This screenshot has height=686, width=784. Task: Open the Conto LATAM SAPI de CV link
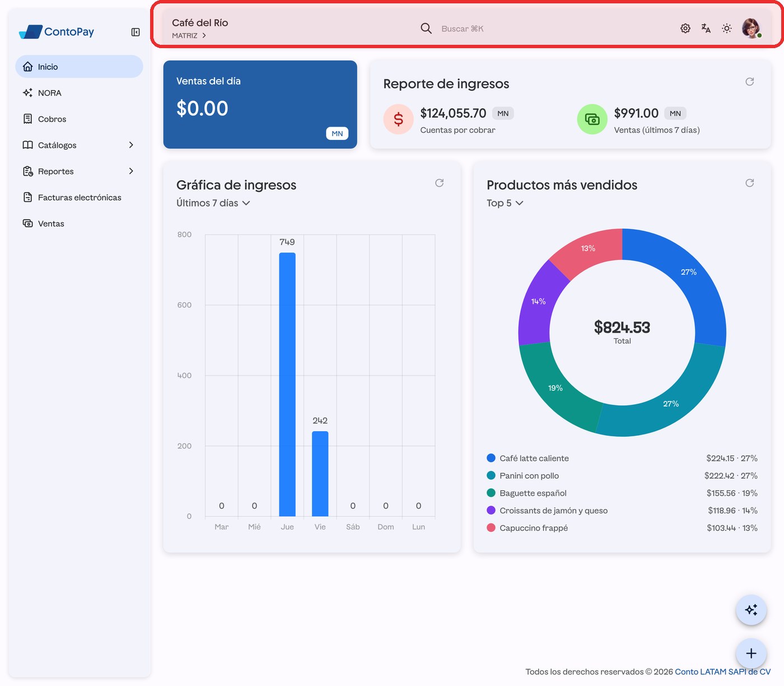723,672
